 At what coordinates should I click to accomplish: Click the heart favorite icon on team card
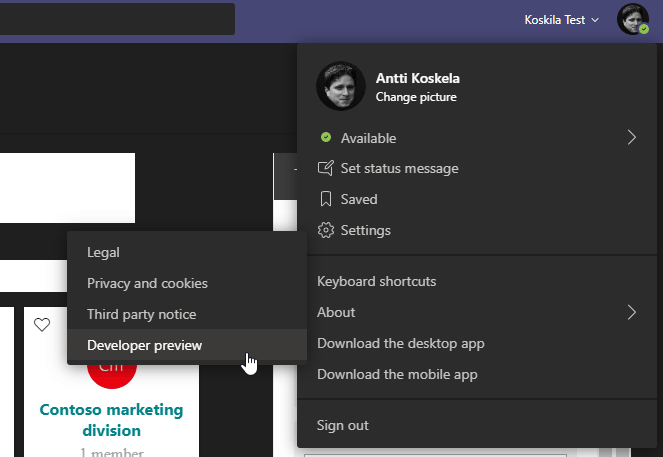click(42, 324)
